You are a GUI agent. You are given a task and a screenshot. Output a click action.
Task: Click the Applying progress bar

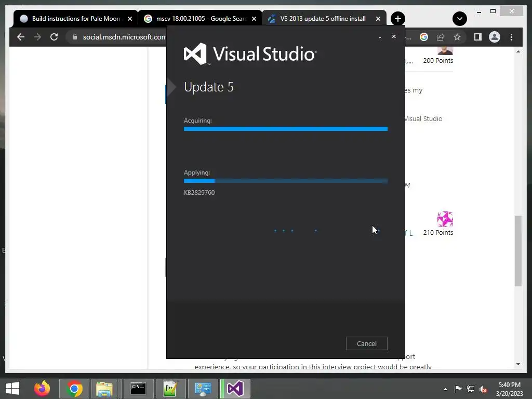286,181
